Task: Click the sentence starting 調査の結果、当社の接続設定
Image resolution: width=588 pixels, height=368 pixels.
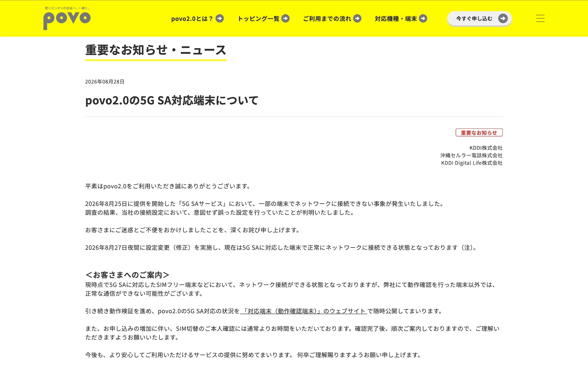Action: 220,213
